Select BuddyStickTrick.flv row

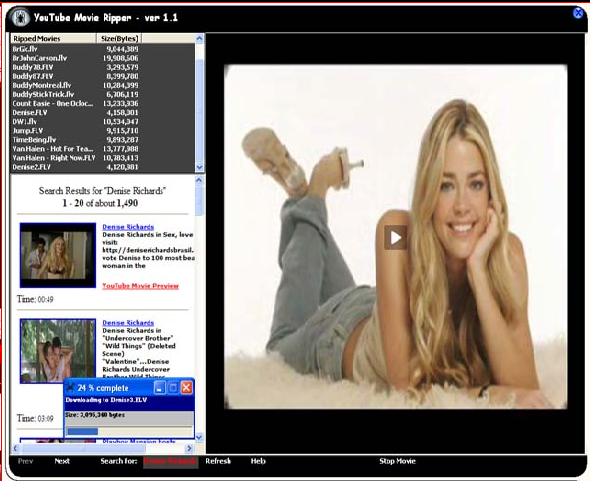102,94
